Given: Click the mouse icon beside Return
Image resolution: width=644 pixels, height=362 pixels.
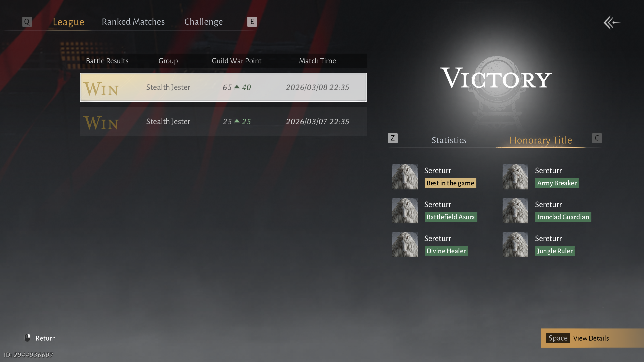Looking at the screenshot, I should [x=27, y=338].
